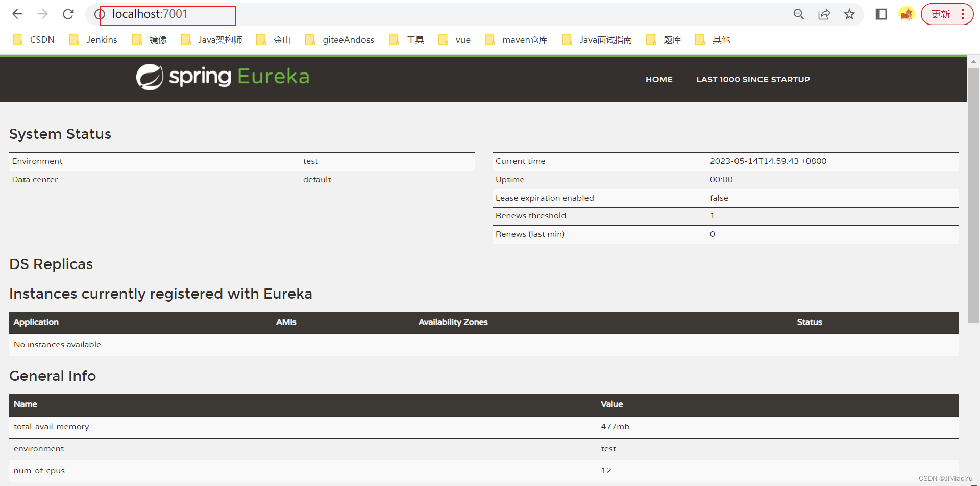
Task: Open the Java面试指南 bookmark folder
Action: coord(597,40)
